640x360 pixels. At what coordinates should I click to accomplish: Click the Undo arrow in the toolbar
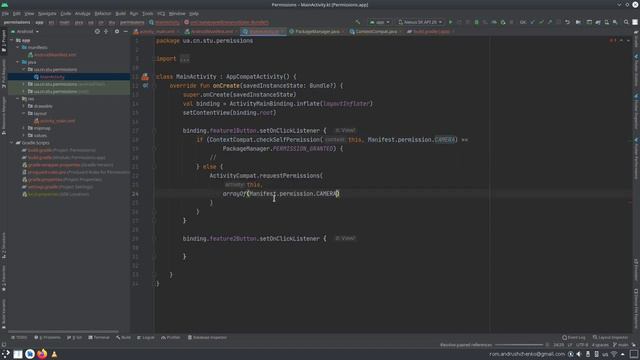[x=567, y=22]
